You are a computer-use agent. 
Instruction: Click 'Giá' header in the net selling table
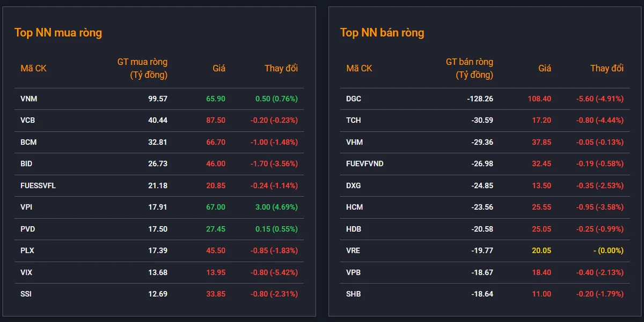[x=545, y=68]
